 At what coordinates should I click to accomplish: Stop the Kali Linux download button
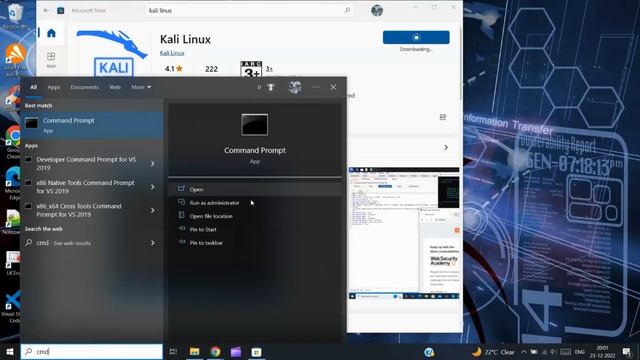[416, 38]
